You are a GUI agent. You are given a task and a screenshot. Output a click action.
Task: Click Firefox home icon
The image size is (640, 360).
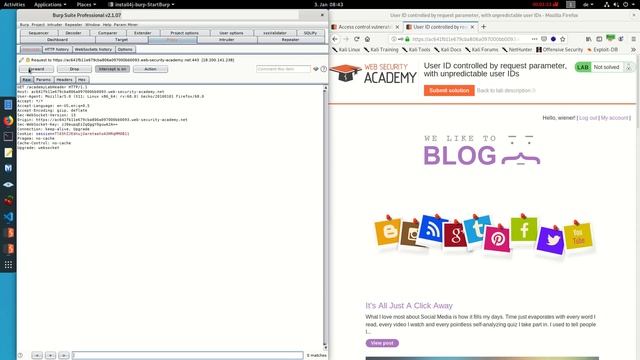point(367,39)
